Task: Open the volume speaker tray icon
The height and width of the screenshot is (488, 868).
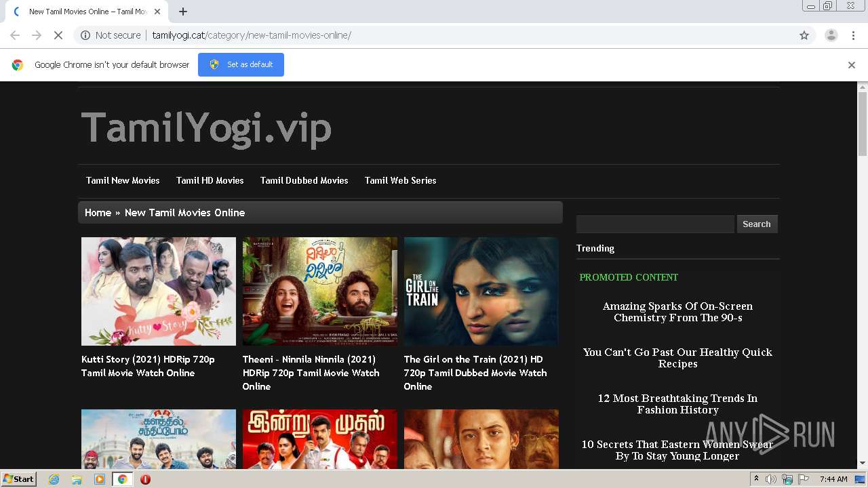Action: click(x=771, y=479)
